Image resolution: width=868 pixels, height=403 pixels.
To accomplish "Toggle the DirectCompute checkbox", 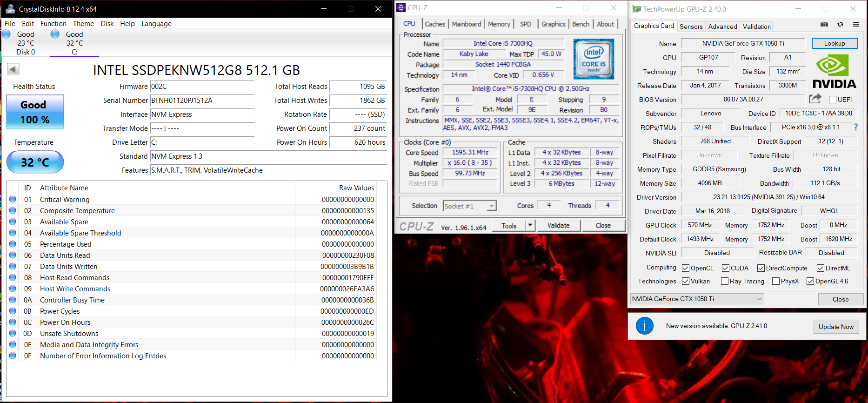I will point(761,268).
